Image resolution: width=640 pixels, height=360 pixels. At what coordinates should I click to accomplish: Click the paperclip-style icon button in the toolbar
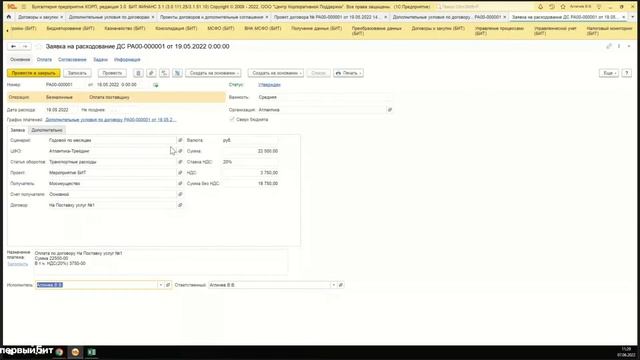click(151, 73)
